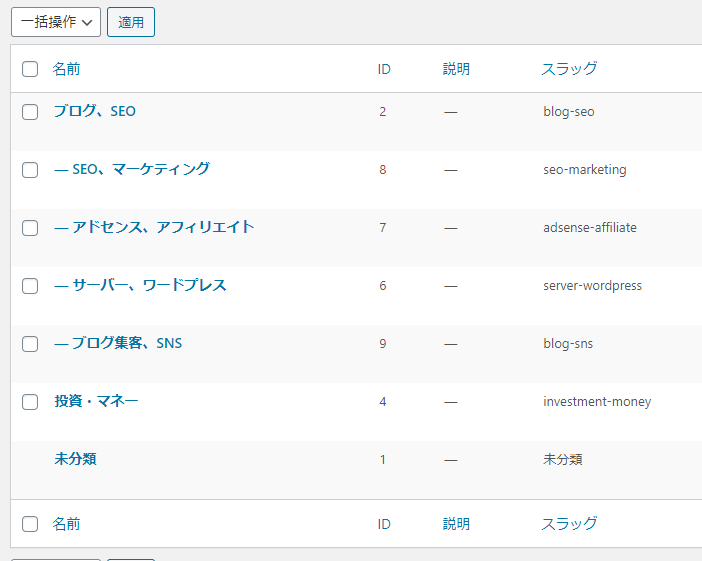Toggle the footer select-all checkbox
702x561 pixels.
coord(30,524)
